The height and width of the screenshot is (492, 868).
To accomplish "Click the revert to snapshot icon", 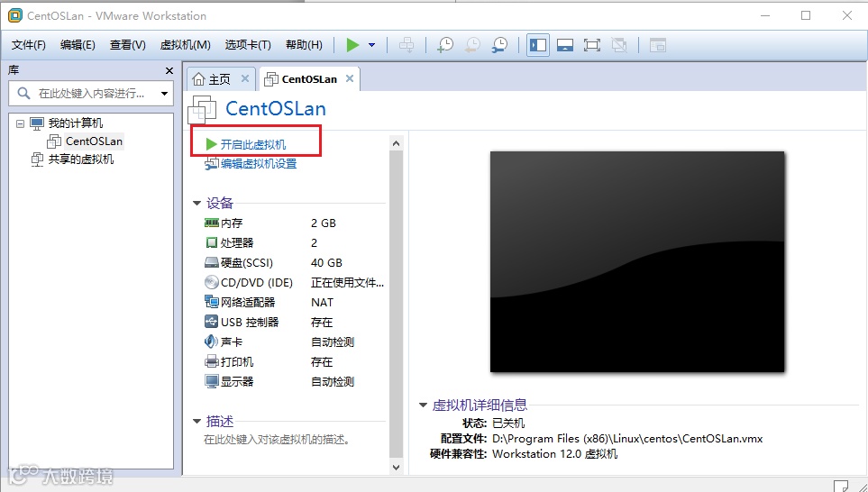I will (472, 45).
